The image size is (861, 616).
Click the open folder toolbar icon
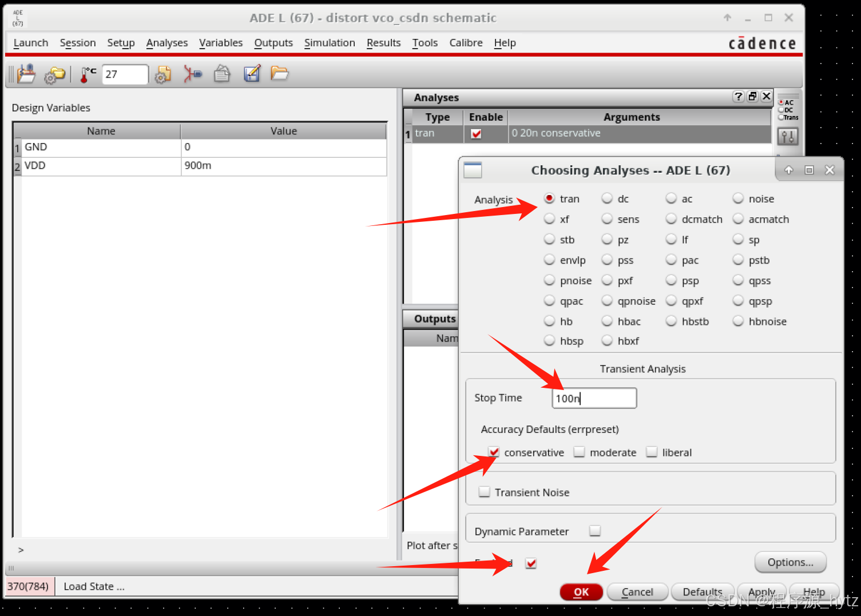pyautogui.click(x=279, y=73)
